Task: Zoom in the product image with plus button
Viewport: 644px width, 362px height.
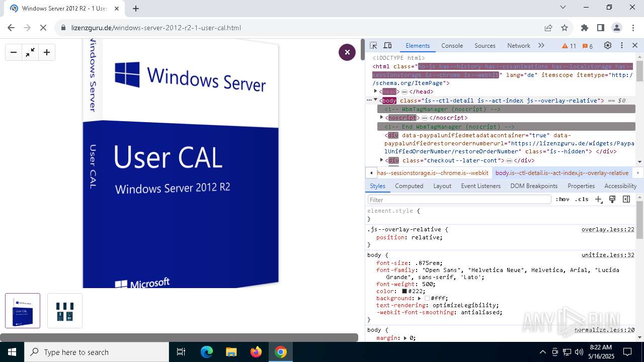Action: 47,52
